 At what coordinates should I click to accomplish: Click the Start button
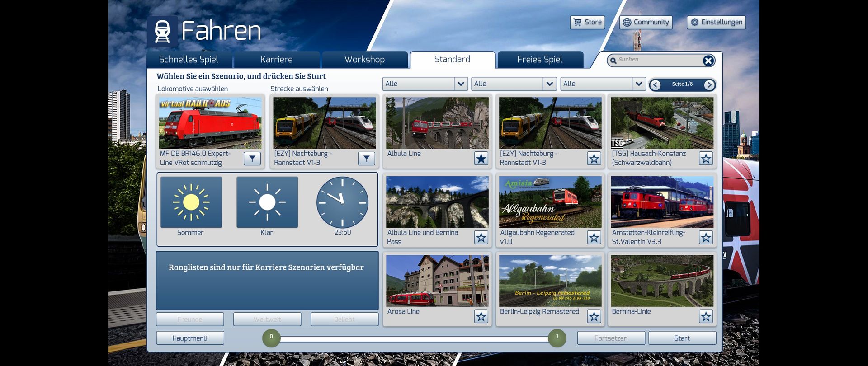(682, 338)
